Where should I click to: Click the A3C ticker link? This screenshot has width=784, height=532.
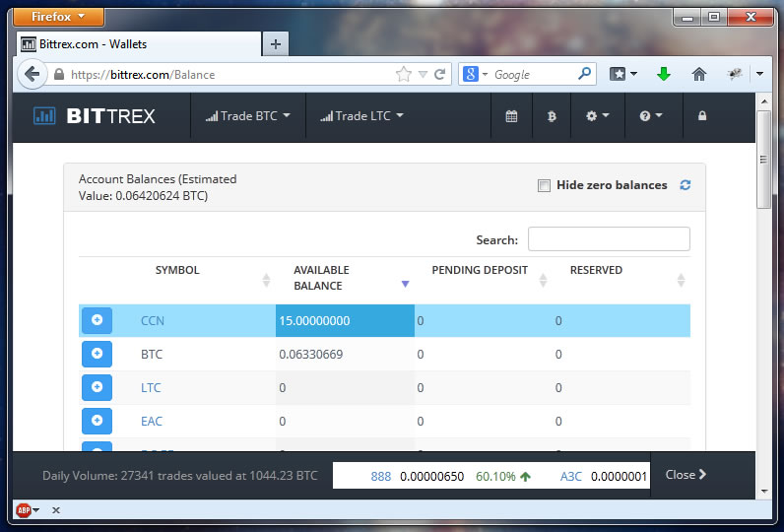coord(571,476)
